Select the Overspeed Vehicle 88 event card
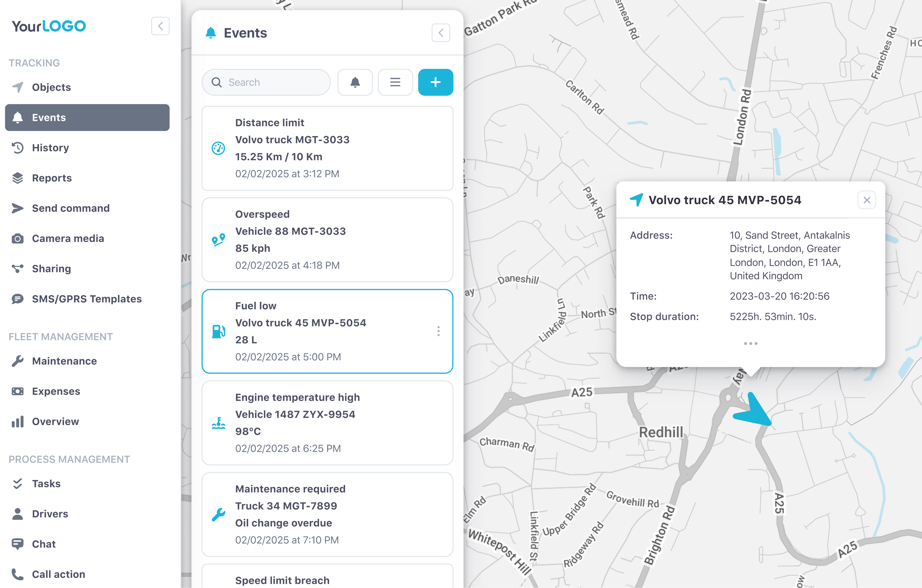Screen dimensions: 922x588 coord(327,240)
